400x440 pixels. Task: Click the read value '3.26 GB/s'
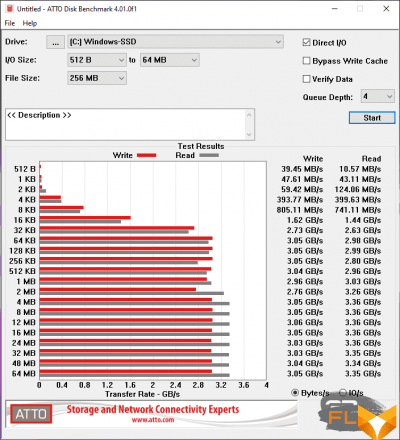pyautogui.click(x=363, y=292)
